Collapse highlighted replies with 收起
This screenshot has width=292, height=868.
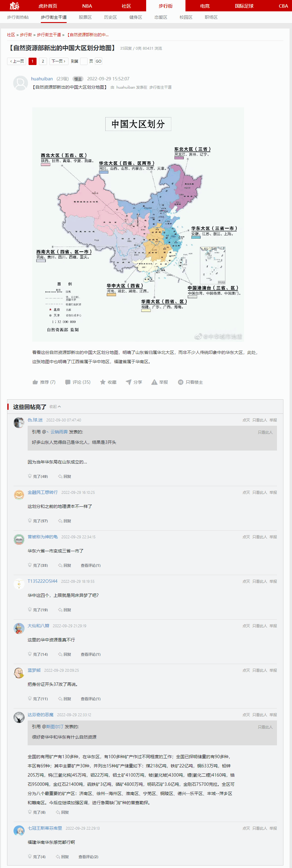55,407
